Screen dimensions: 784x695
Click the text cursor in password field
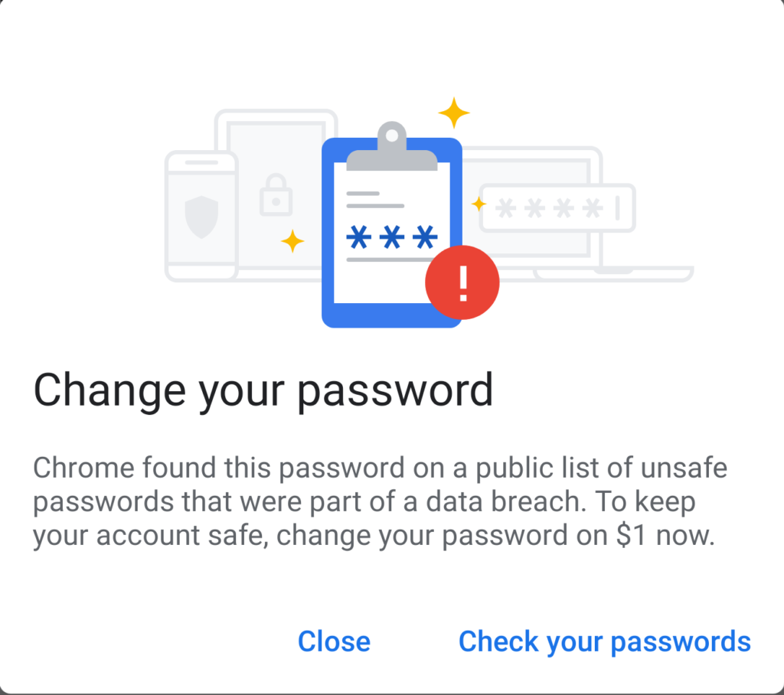618,208
